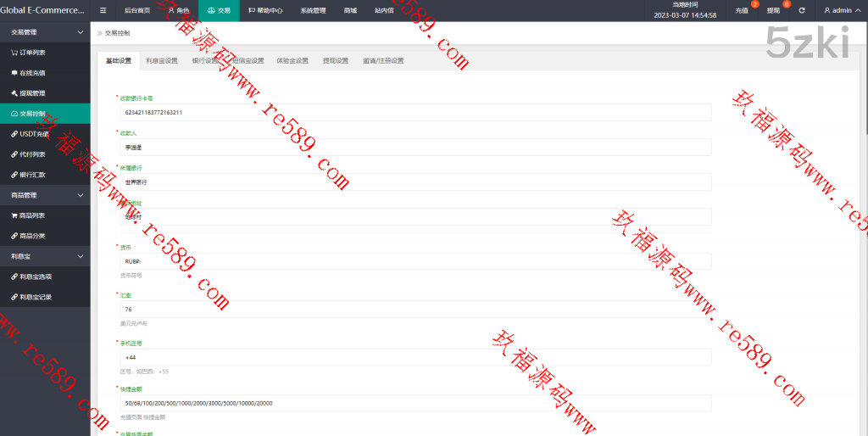Switch to the 体验金设置 tab

pos(292,61)
